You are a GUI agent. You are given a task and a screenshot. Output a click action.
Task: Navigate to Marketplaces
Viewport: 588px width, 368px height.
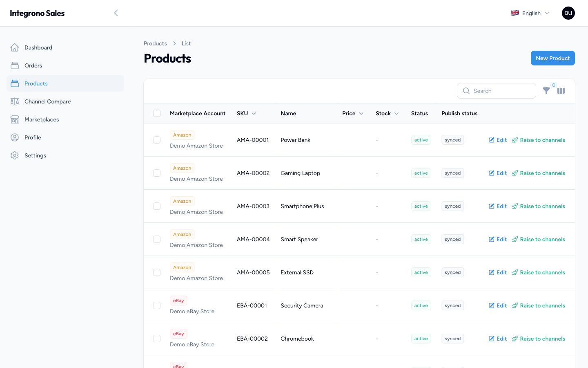pyautogui.click(x=65, y=119)
